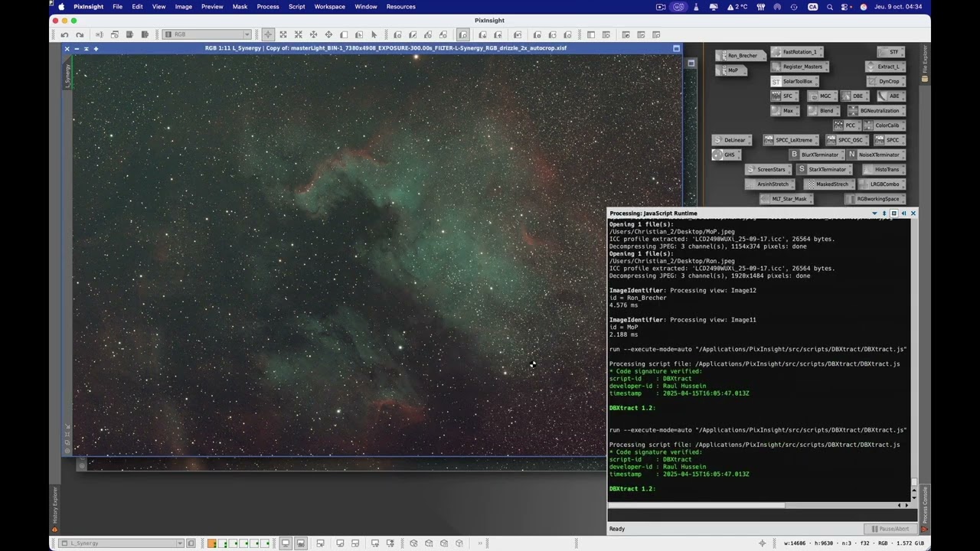Image resolution: width=980 pixels, height=551 pixels.
Task: Click the Pause/Abort button
Action: point(891,529)
